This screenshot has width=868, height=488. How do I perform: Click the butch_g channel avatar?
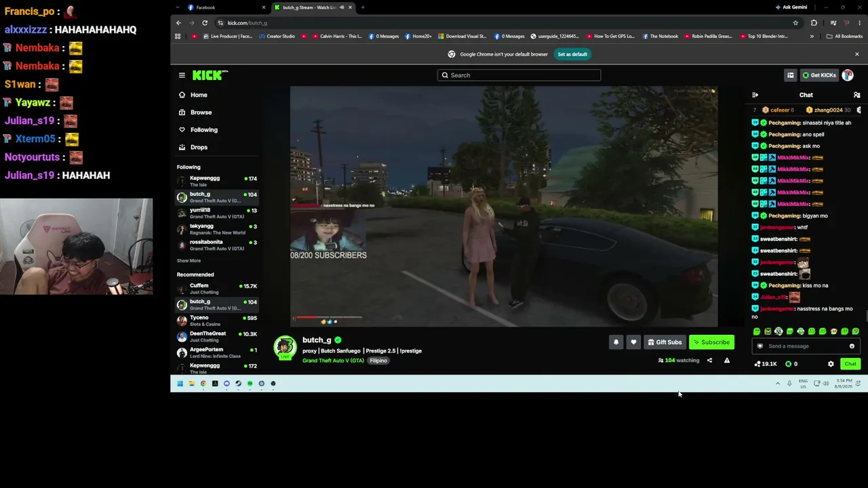[x=285, y=347]
